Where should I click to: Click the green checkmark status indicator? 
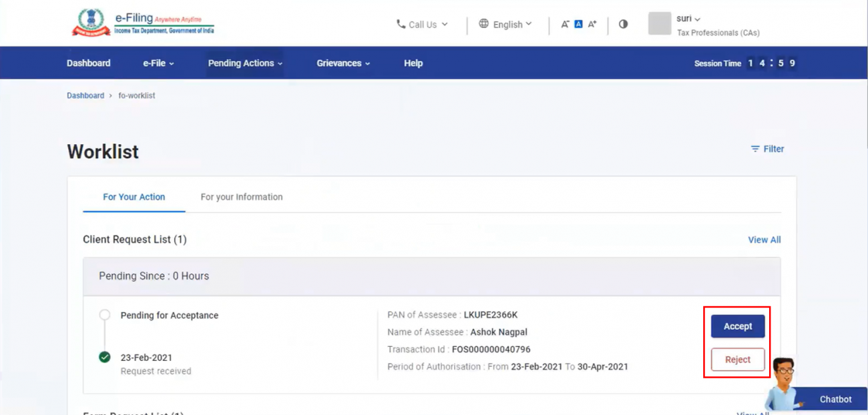coord(105,357)
